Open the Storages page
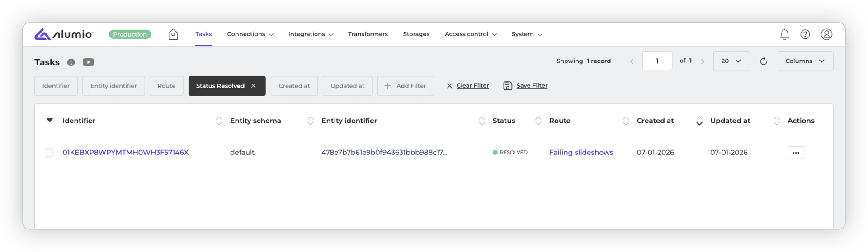 coord(416,34)
